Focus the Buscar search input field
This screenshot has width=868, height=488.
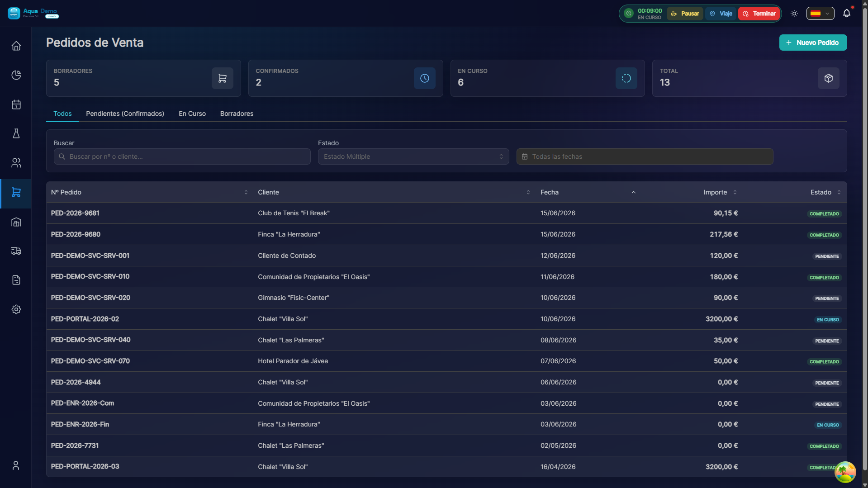click(x=182, y=156)
